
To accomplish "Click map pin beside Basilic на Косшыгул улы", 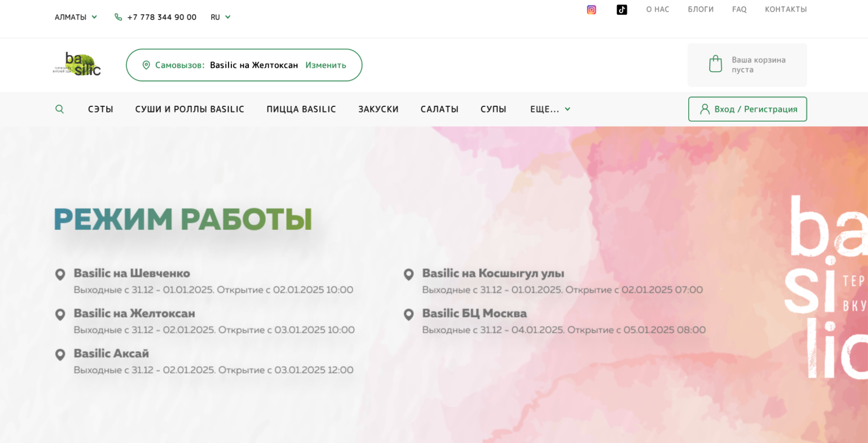I will coord(409,275).
